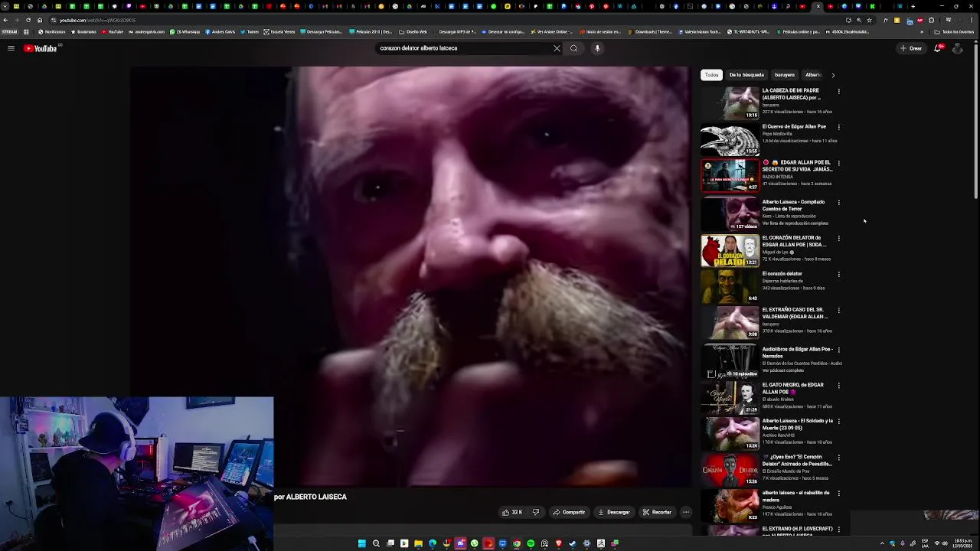Open Radio Intensa Edgar Allan Poe thumbnail

point(730,175)
